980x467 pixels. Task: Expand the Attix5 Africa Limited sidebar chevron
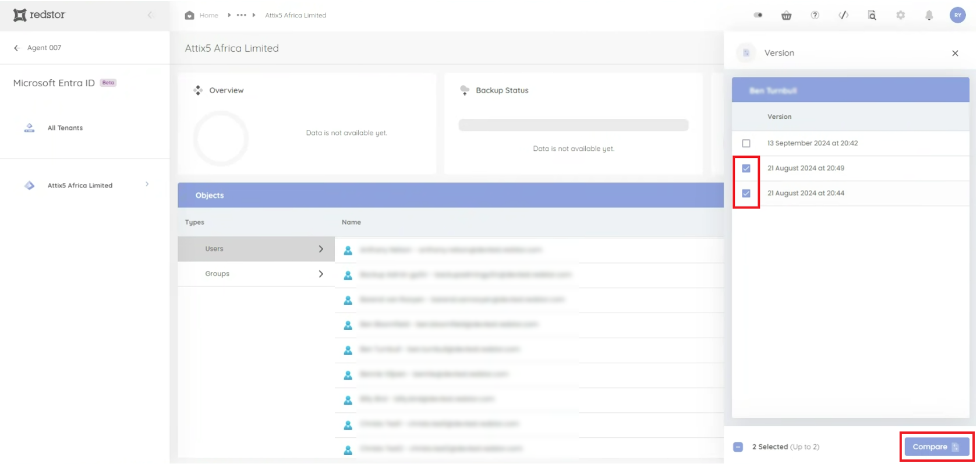(147, 184)
